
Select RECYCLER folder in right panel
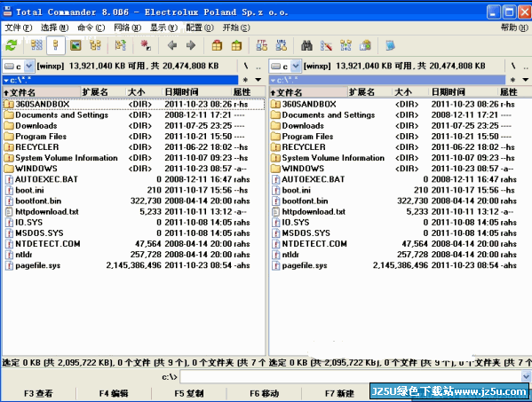tap(401, 147)
